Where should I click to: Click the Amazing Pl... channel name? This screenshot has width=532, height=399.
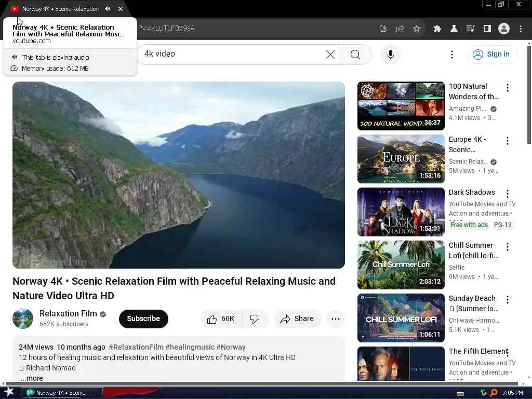(467, 109)
